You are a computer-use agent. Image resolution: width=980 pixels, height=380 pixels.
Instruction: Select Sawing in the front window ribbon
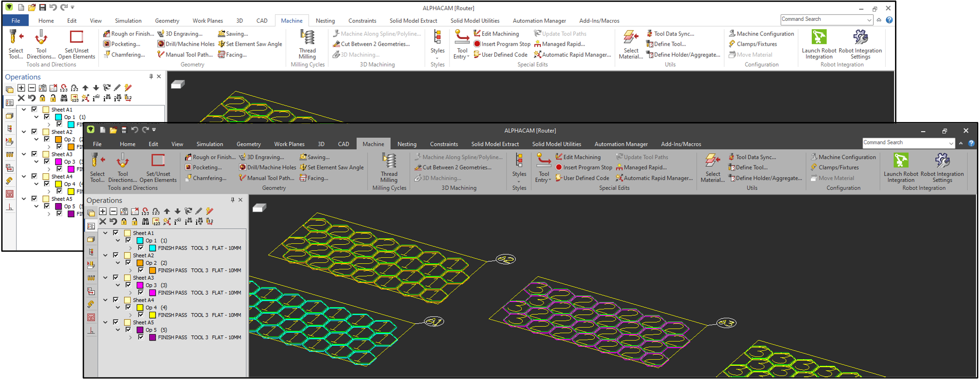pyautogui.click(x=315, y=157)
